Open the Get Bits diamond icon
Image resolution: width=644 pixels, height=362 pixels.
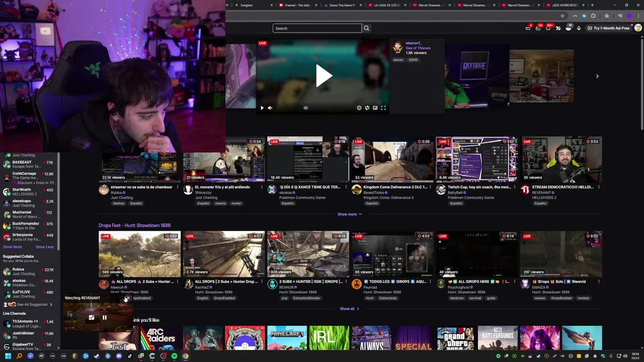(x=579, y=28)
